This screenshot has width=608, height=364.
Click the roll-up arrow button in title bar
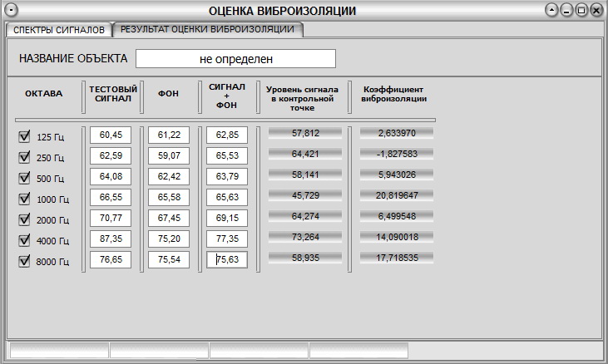tap(551, 10)
